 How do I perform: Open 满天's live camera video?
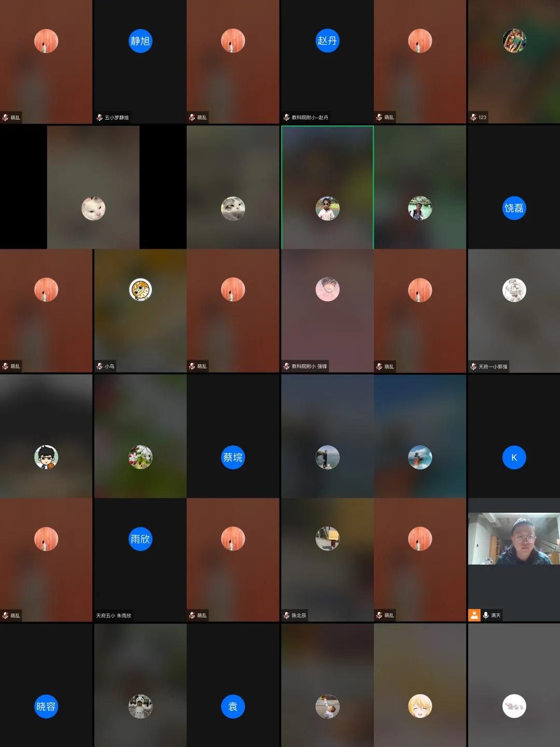[x=514, y=539]
